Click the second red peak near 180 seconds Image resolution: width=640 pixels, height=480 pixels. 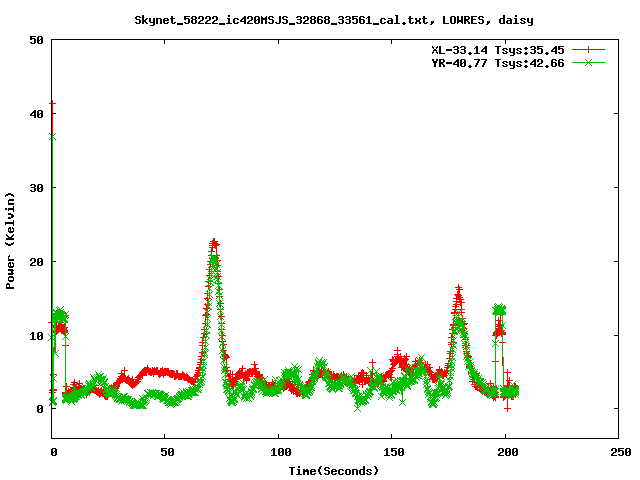(459, 289)
